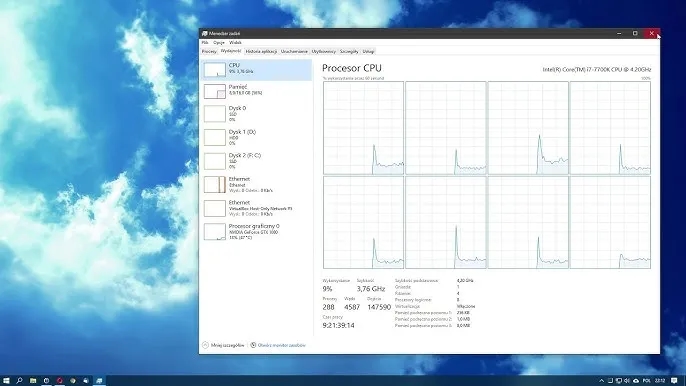The image size is (686, 386).
Task: Go to the Użytkownicy tab
Action: [324, 52]
